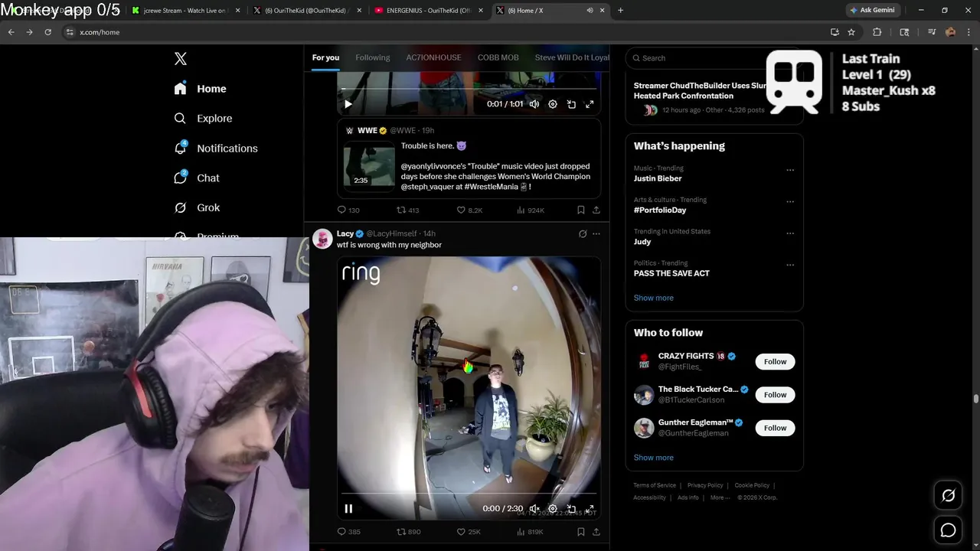The image size is (980, 551).
Task: View analytics of WWE post 924K
Action: [531, 210]
